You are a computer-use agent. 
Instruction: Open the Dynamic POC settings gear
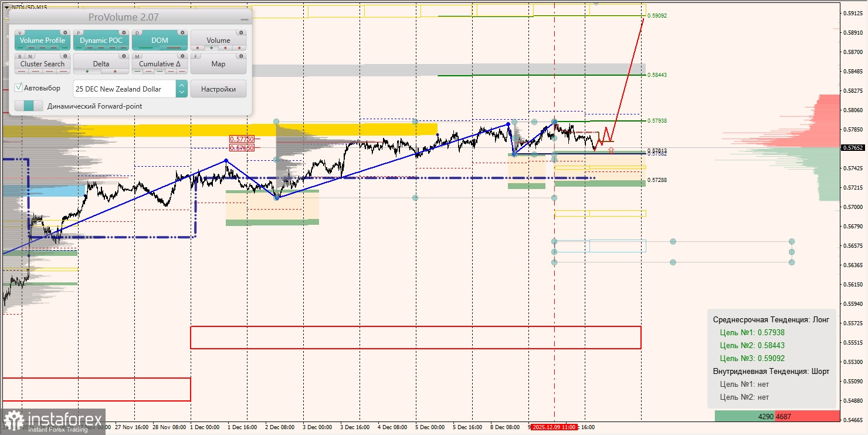tap(124, 33)
